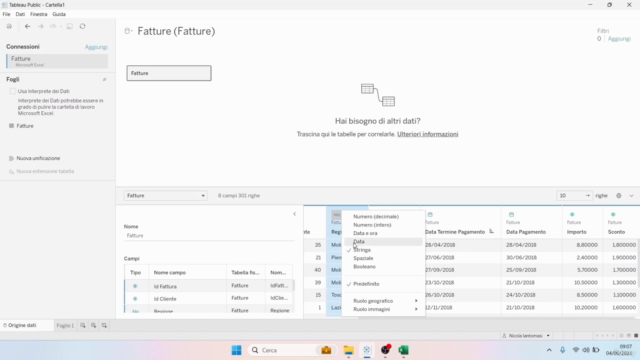This screenshot has width=640, height=360.
Task: Click the type icon above Sconto column
Action: (613, 214)
